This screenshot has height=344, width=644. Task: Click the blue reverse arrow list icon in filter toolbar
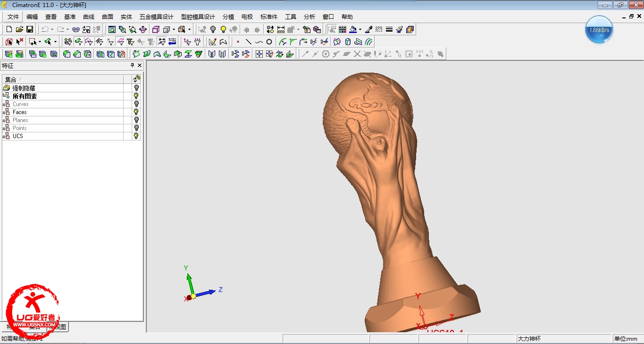point(173,41)
